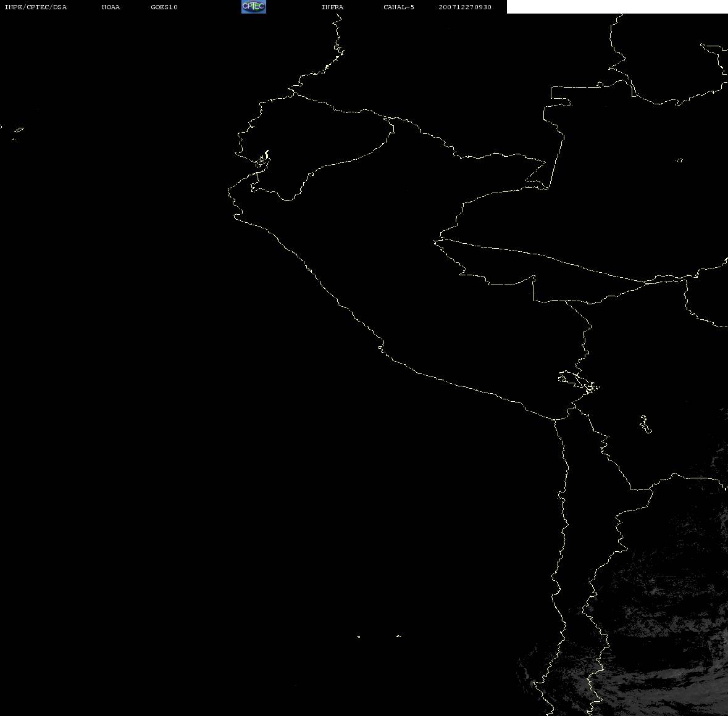This screenshot has height=716, width=728.
Task: Click the CPTEC logo in header
Action: (253, 7)
